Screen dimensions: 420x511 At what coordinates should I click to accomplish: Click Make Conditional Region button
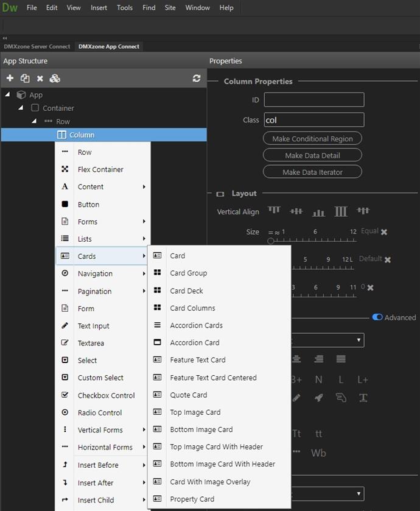312,138
